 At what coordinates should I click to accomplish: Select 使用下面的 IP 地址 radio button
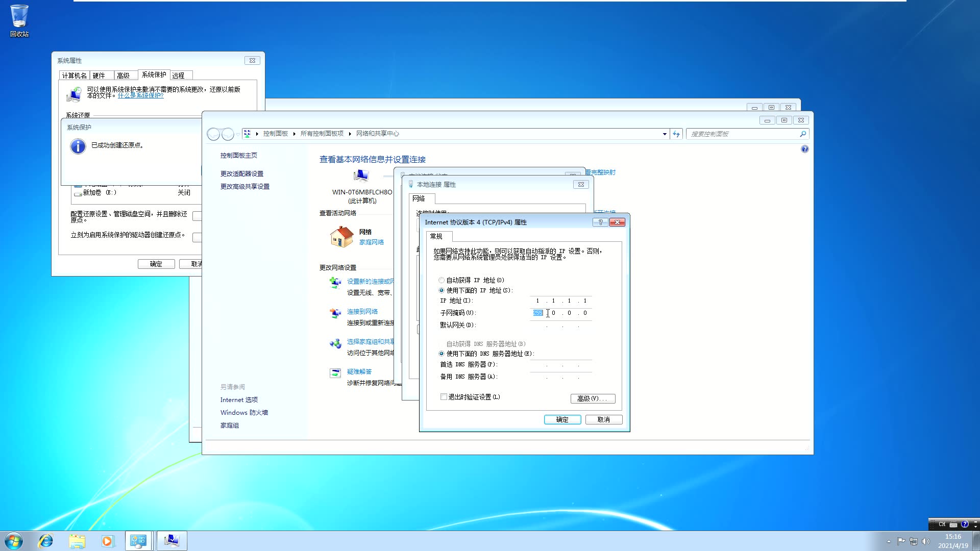442,291
